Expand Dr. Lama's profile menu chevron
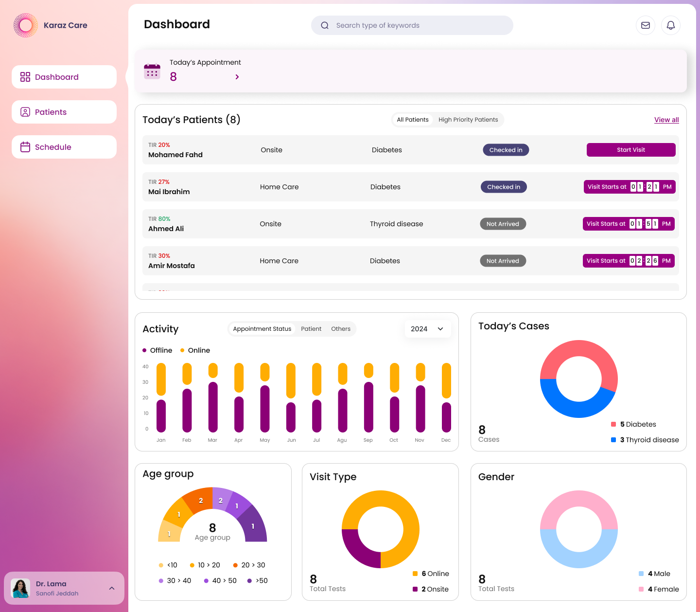The image size is (700, 612). [x=112, y=588]
